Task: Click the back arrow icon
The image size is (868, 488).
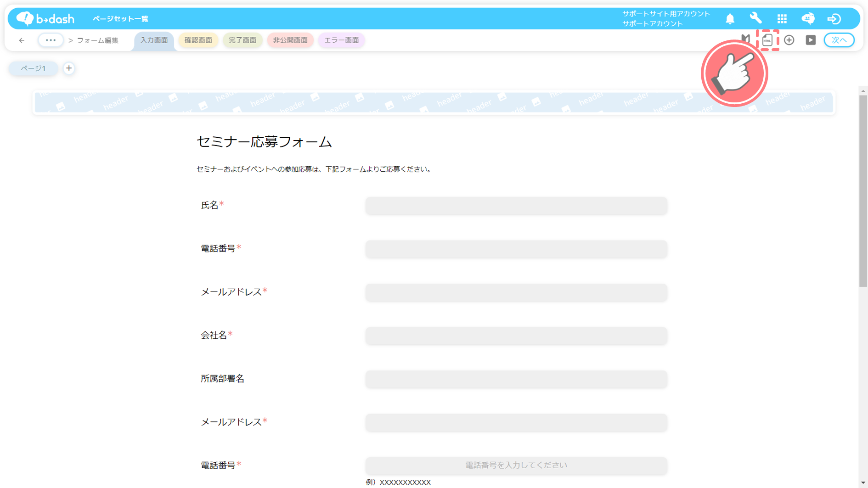Action: (x=22, y=40)
